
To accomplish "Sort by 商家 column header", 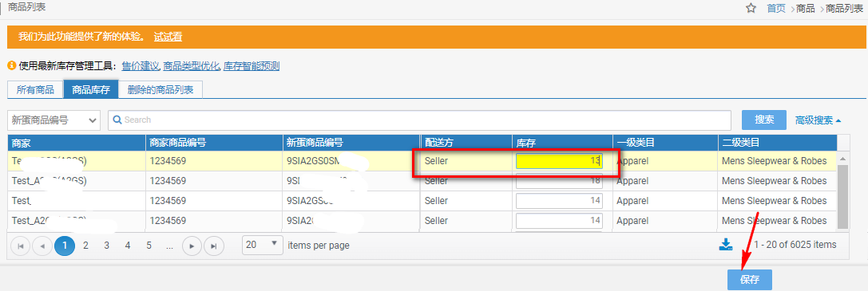I will (77, 143).
